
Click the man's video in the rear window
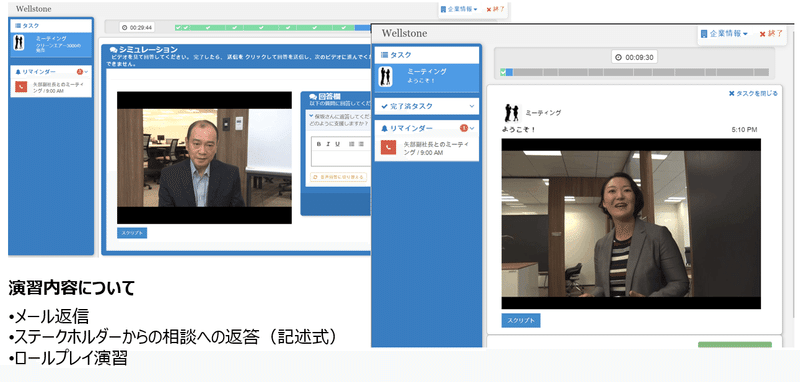[x=204, y=158]
